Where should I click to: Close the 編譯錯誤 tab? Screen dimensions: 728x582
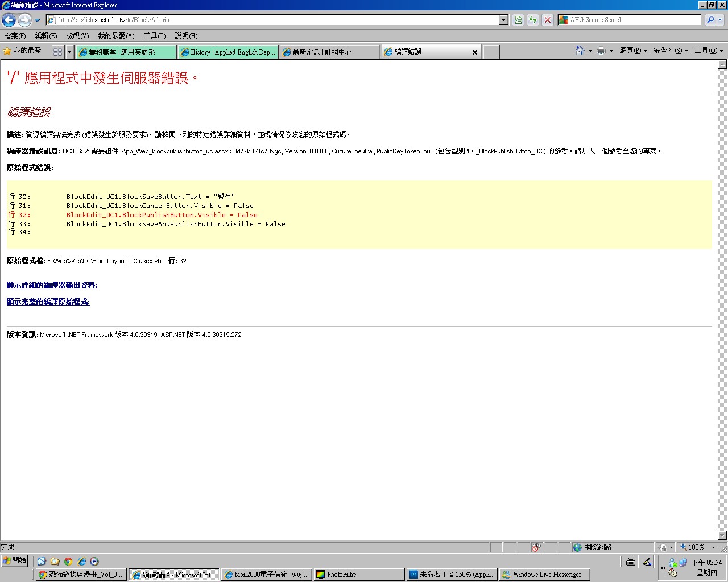click(475, 52)
